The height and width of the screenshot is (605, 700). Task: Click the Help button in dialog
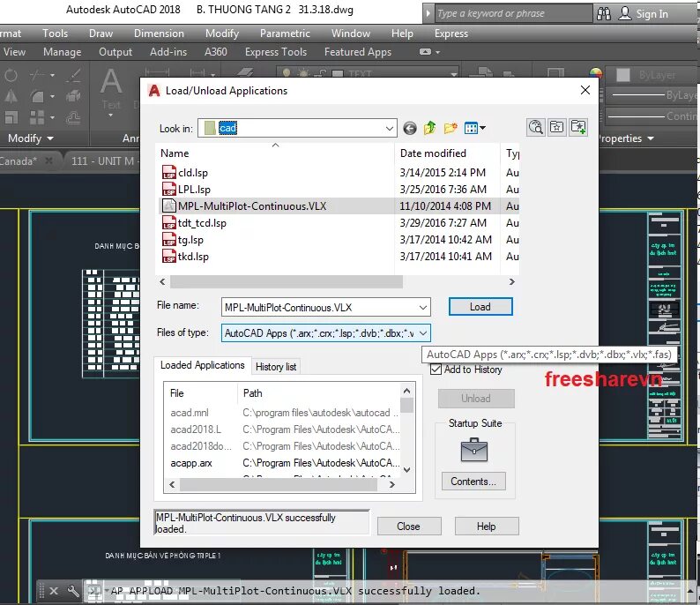[486, 527]
